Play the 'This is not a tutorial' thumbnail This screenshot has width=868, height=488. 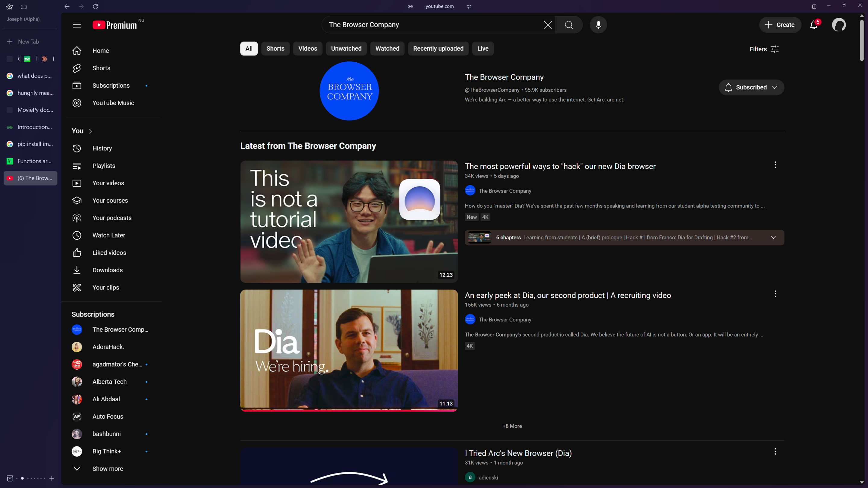point(349,222)
